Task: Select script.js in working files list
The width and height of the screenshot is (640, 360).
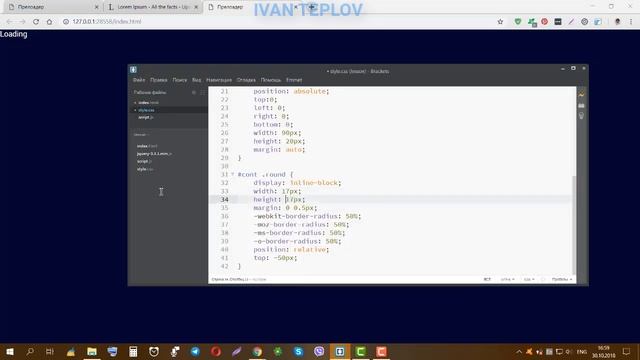Action: [145, 118]
